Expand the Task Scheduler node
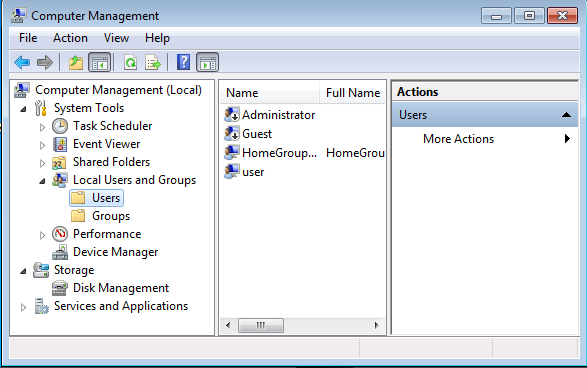Image resolution: width=587 pixels, height=368 pixels. (x=42, y=127)
